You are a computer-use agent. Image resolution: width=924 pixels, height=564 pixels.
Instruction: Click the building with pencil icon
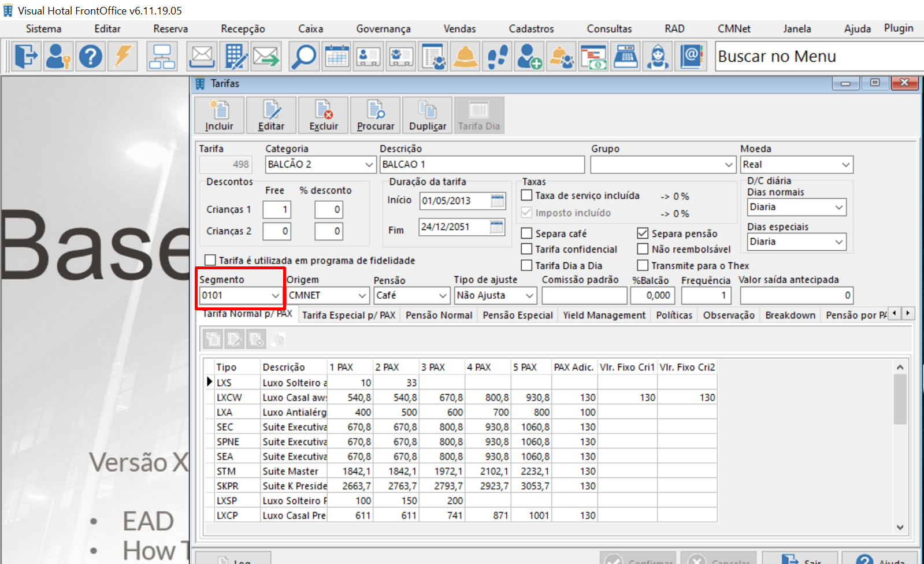coord(235,57)
